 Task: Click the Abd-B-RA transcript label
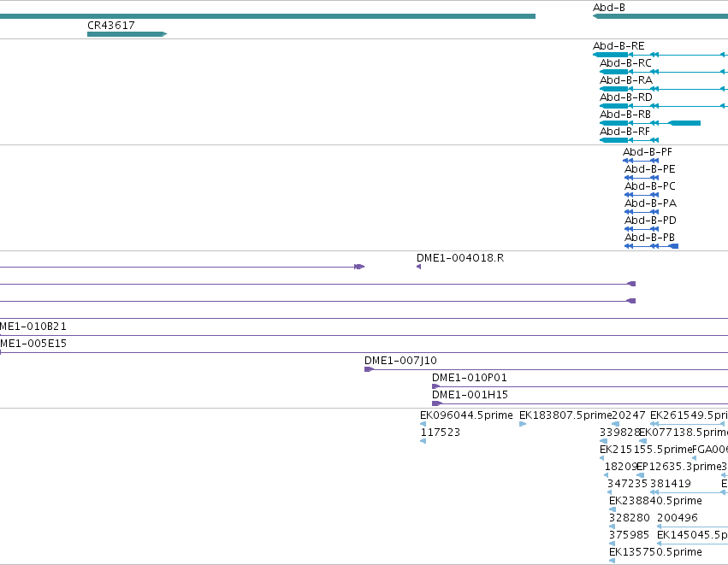pyautogui.click(x=626, y=80)
